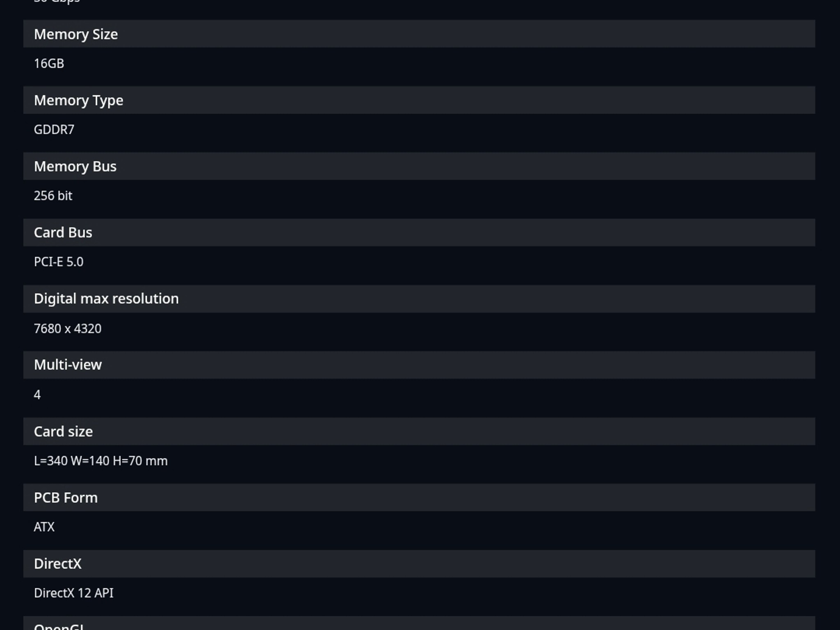Select the DirectX 12 API value
Image resolution: width=840 pixels, height=630 pixels.
click(x=74, y=593)
